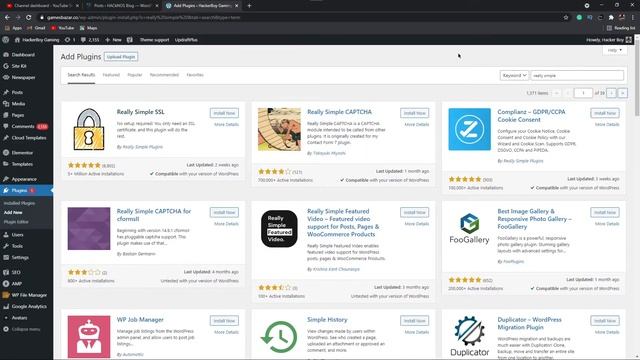Switch to the Featured tab
Viewport: 640px width, 360px height.
(111, 75)
